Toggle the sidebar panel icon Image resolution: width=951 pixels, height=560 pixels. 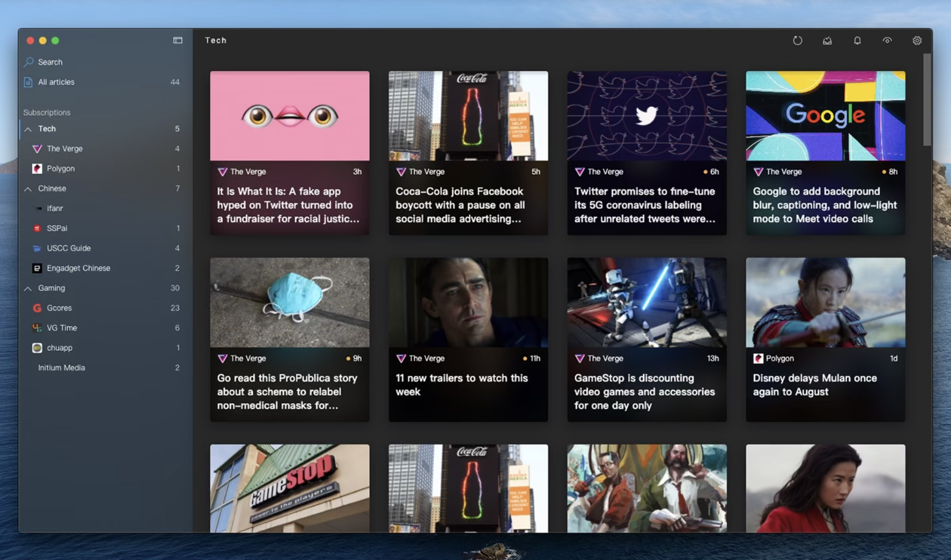tap(178, 40)
